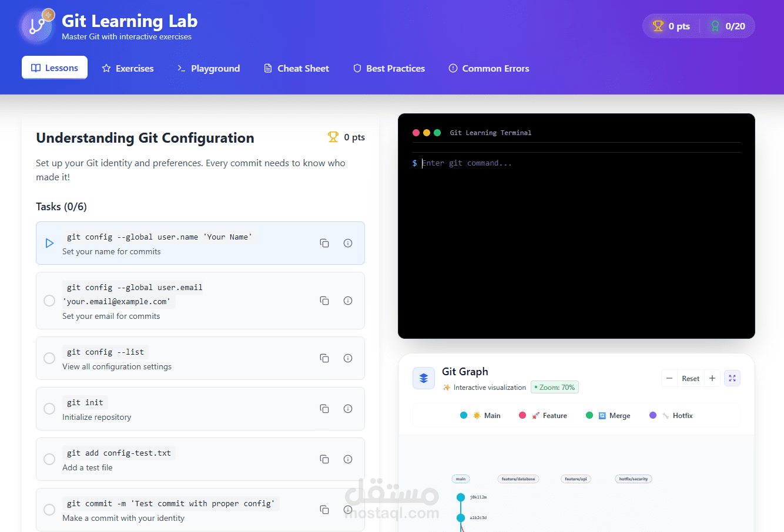Click the 'View all configuration settings' text

117,366
